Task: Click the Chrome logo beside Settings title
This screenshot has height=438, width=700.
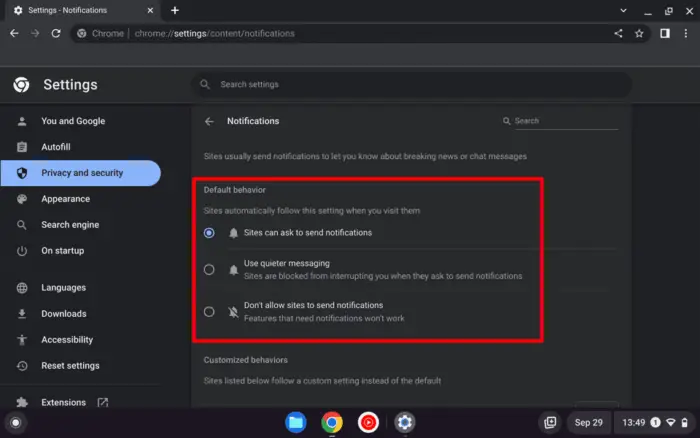Action: 21,84
